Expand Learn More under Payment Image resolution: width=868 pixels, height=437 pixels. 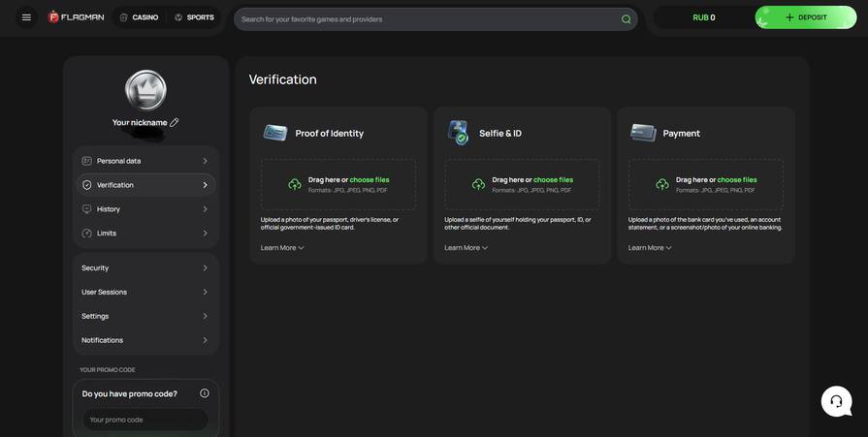[650, 248]
